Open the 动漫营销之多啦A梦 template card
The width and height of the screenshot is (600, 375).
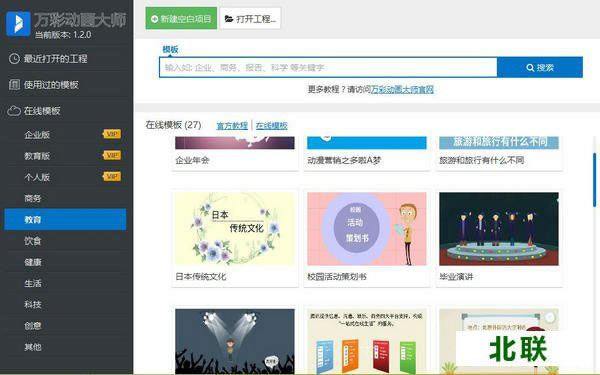(x=367, y=153)
